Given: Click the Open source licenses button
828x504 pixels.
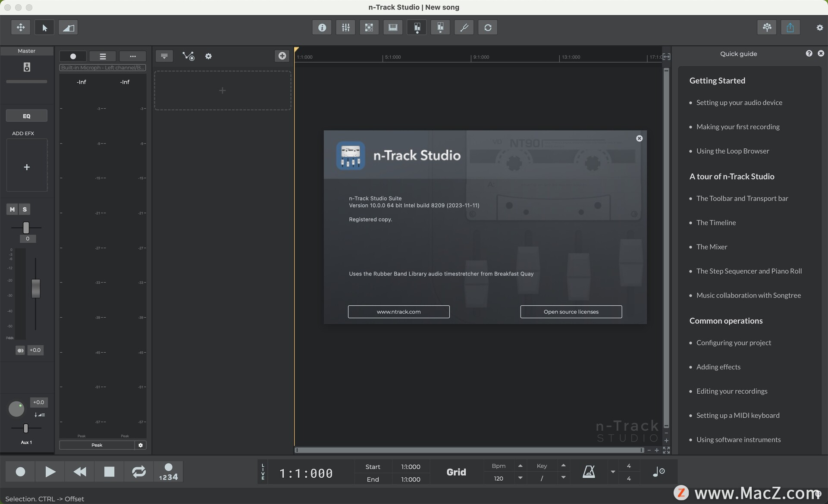Looking at the screenshot, I should [x=571, y=312].
